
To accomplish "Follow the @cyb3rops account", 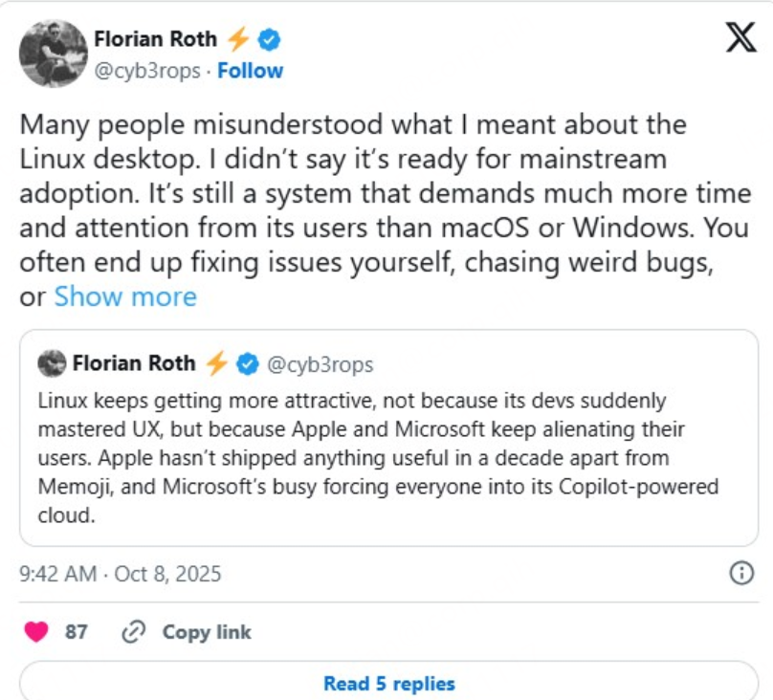I will [x=251, y=71].
